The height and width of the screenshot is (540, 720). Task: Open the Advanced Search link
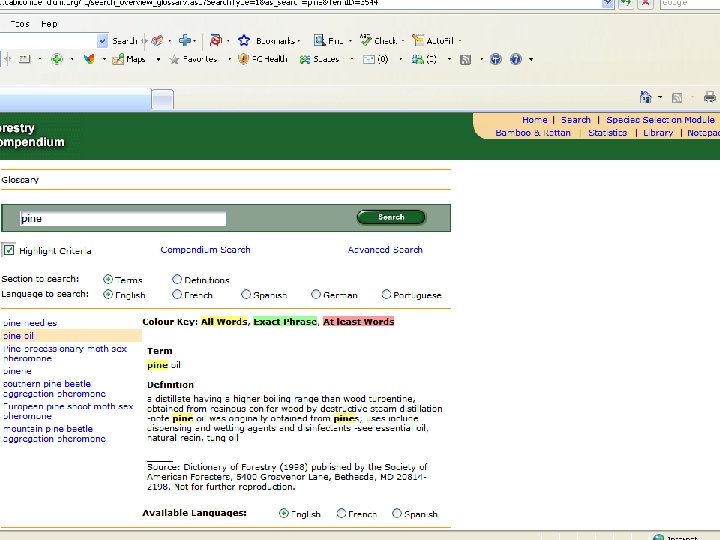pyautogui.click(x=385, y=250)
